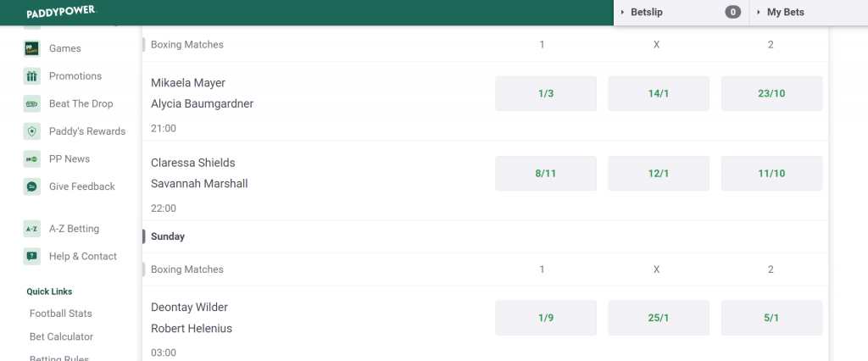Click the A-Z Betting icon
The height and width of the screenshot is (361, 868).
32,229
